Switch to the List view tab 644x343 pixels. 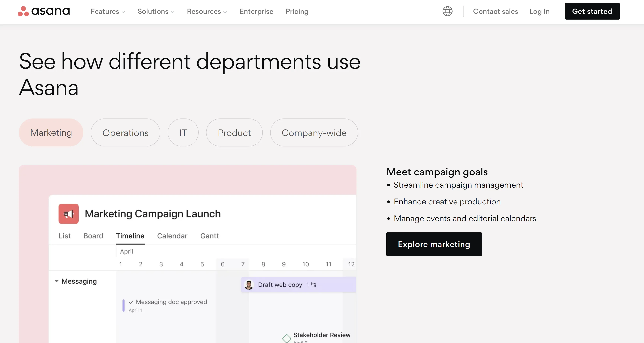pyautogui.click(x=64, y=236)
